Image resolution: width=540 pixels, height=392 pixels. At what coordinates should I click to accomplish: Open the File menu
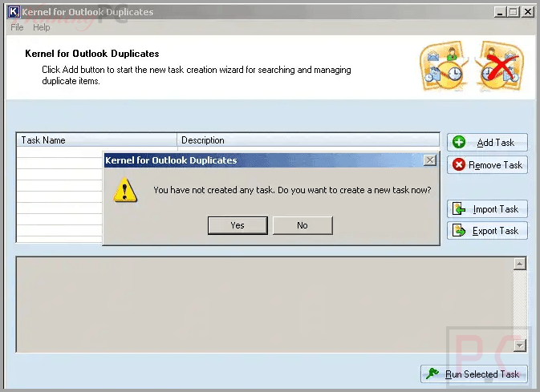tap(17, 27)
